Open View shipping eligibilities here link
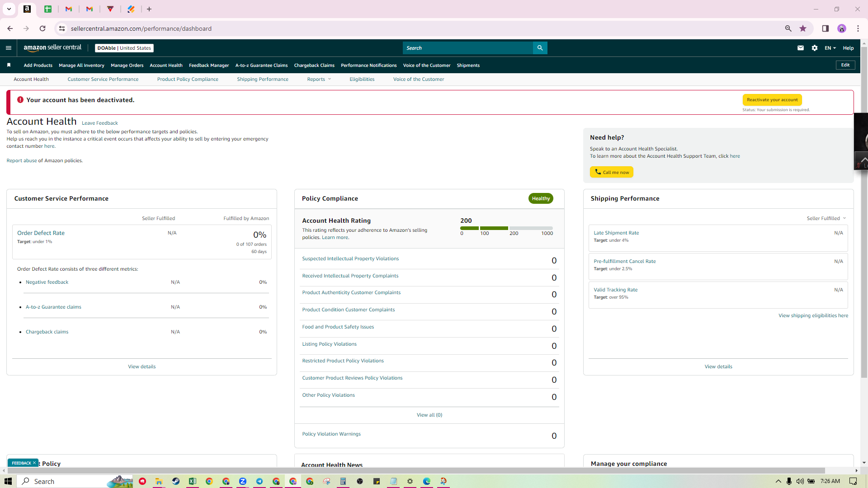This screenshot has height=488, width=868. [x=813, y=315]
